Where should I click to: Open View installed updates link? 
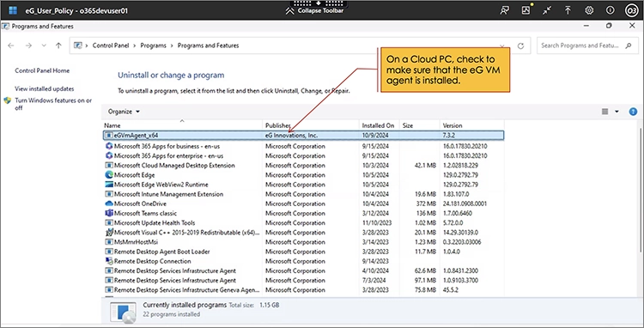[45, 88]
